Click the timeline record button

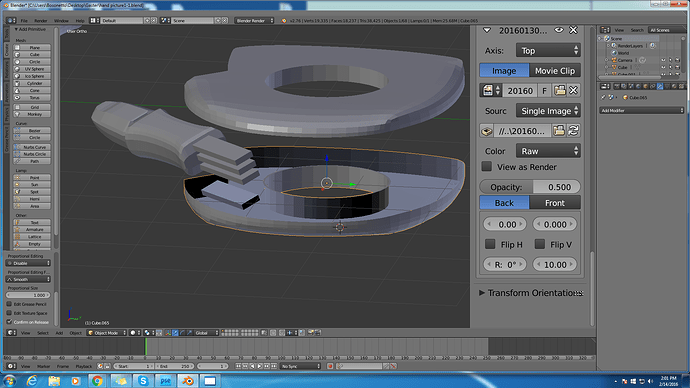click(330, 366)
